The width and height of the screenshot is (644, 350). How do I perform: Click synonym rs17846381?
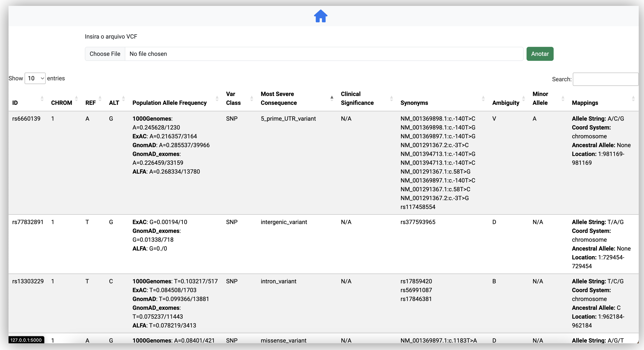click(416, 299)
